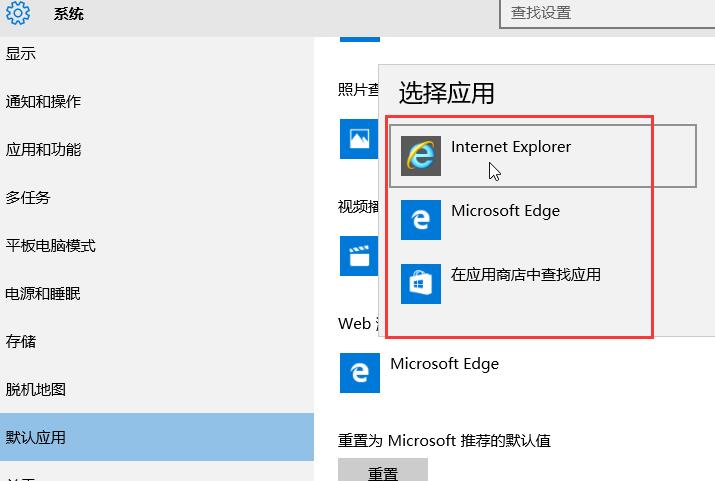Viewport: 715px width, 481px height.
Task: Click the Internet Explorer icon in popup
Action: point(420,155)
